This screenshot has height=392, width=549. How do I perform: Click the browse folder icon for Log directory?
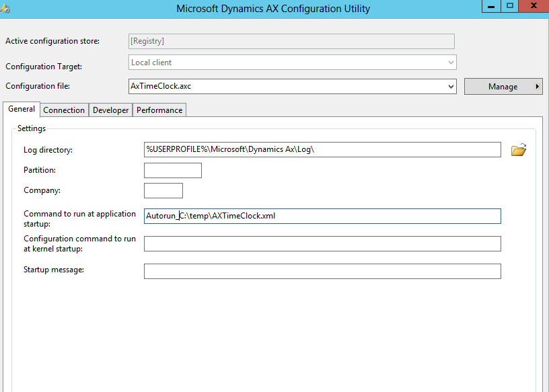click(x=518, y=150)
